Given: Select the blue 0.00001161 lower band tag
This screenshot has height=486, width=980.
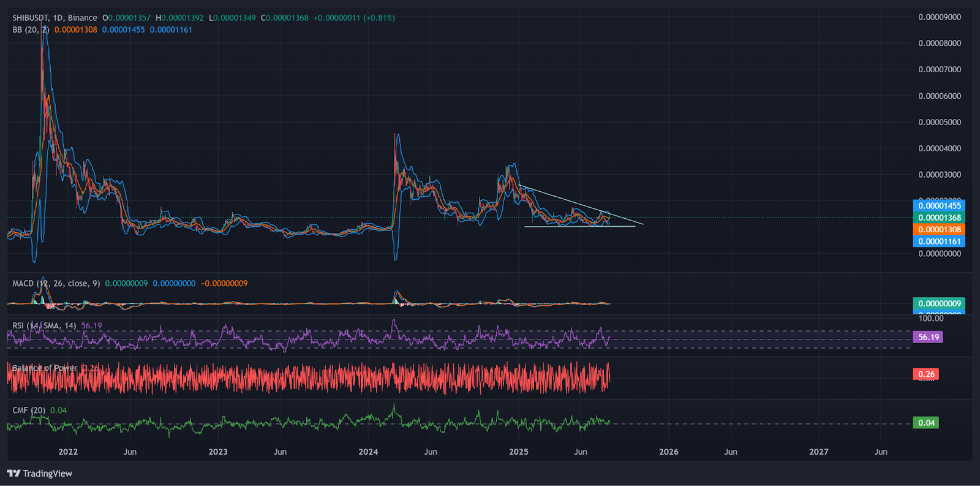Looking at the screenshot, I should [x=939, y=241].
